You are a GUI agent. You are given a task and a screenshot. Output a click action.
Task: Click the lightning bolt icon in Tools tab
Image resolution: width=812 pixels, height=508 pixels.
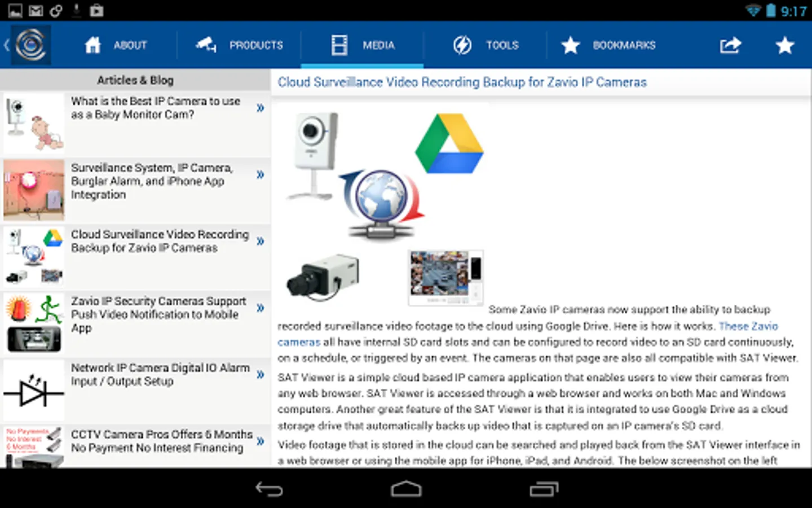point(462,45)
